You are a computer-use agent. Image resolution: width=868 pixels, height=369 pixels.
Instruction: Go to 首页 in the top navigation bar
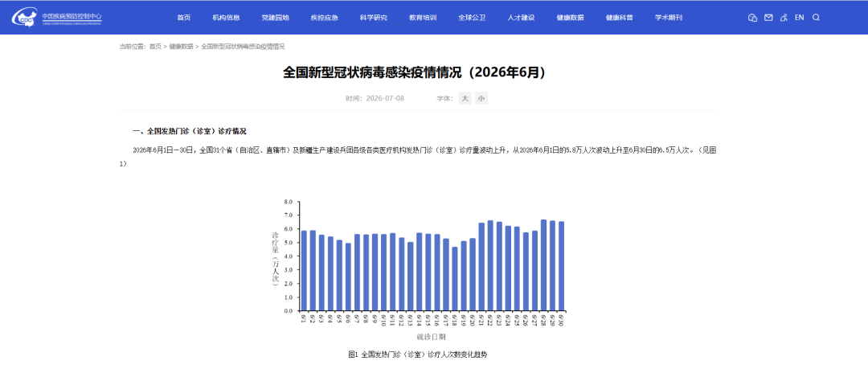[184, 18]
